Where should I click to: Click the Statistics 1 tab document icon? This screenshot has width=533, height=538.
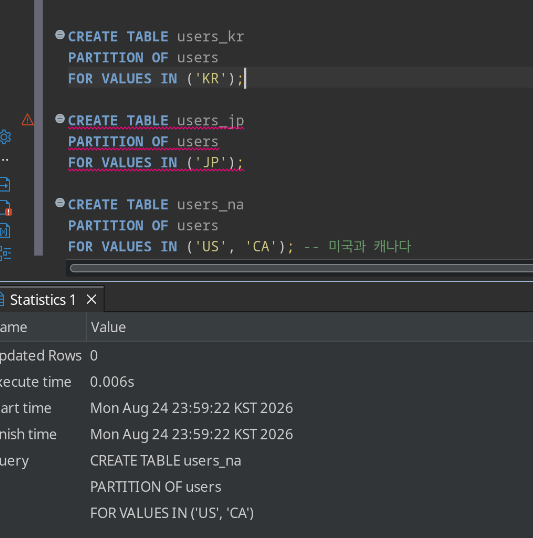pos(2,300)
